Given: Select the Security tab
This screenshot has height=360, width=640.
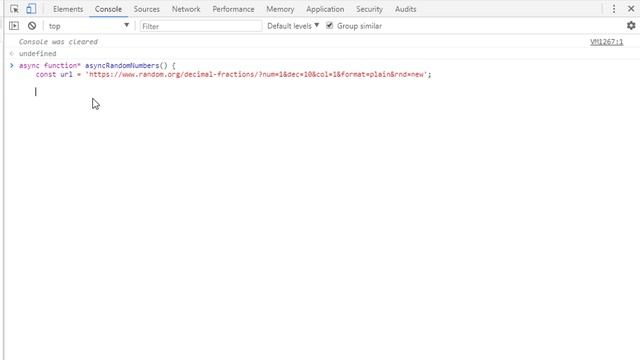Looking at the screenshot, I should pos(369,9).
